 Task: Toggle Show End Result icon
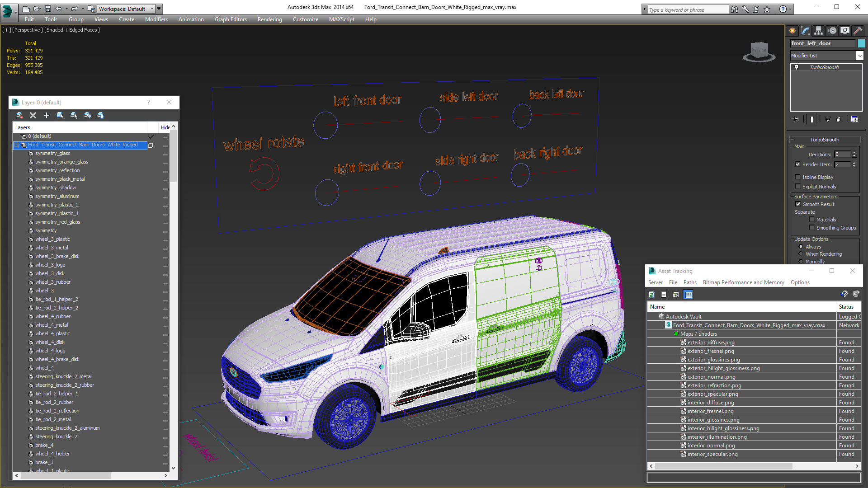(812, 119)
